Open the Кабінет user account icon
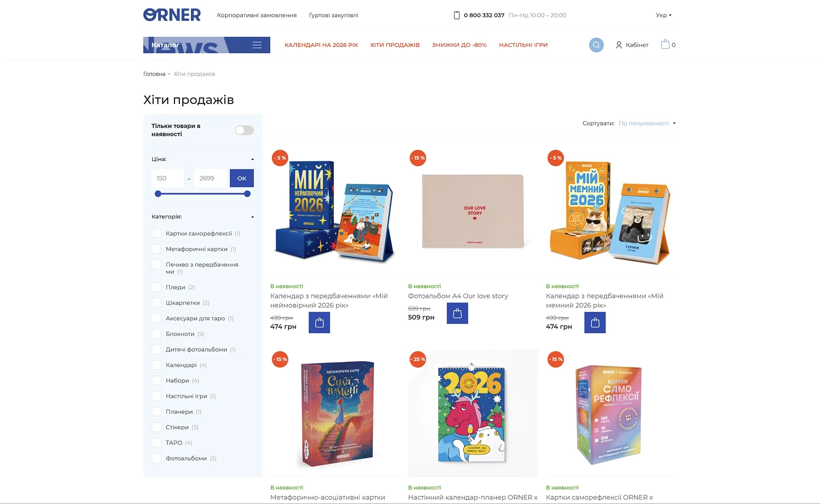Viewport: 820px width, 504px height. 619,45
